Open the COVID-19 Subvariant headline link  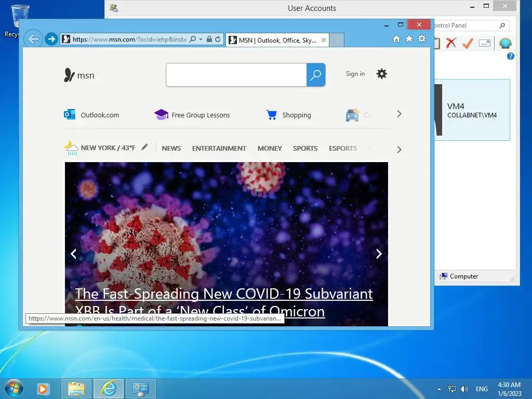[224, 302]
